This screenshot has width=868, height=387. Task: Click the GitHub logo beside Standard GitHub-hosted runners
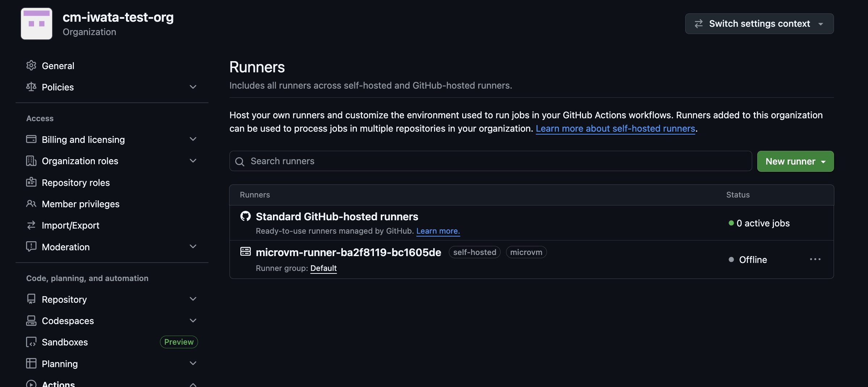point(245,216)
